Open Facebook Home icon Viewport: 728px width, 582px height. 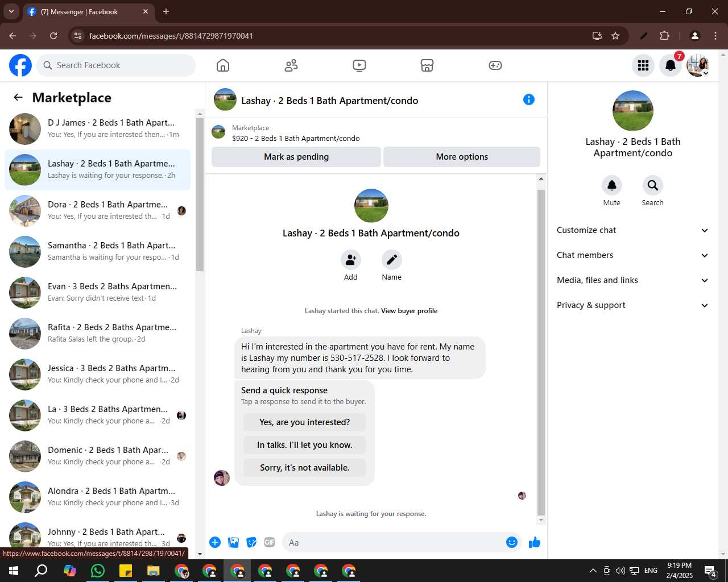[x=223, y=65]
